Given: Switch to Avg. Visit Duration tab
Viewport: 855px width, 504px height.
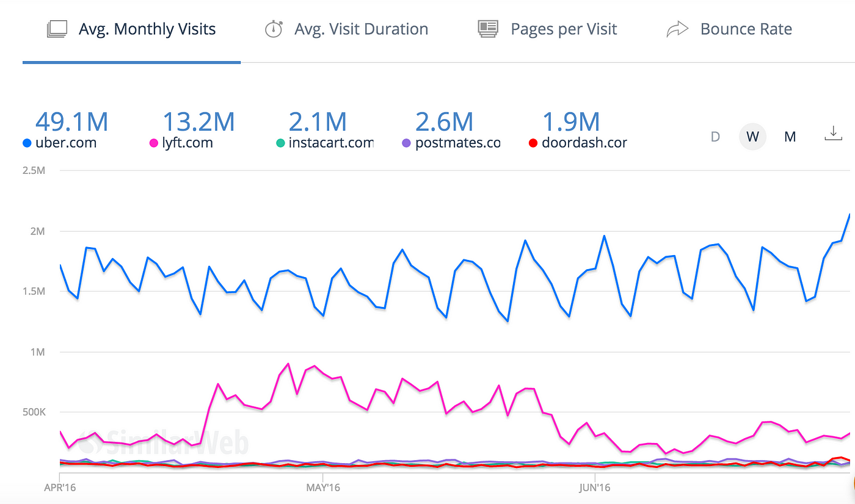Looking at the screenshot, I should pyautogui.click(x=346, y=29).
